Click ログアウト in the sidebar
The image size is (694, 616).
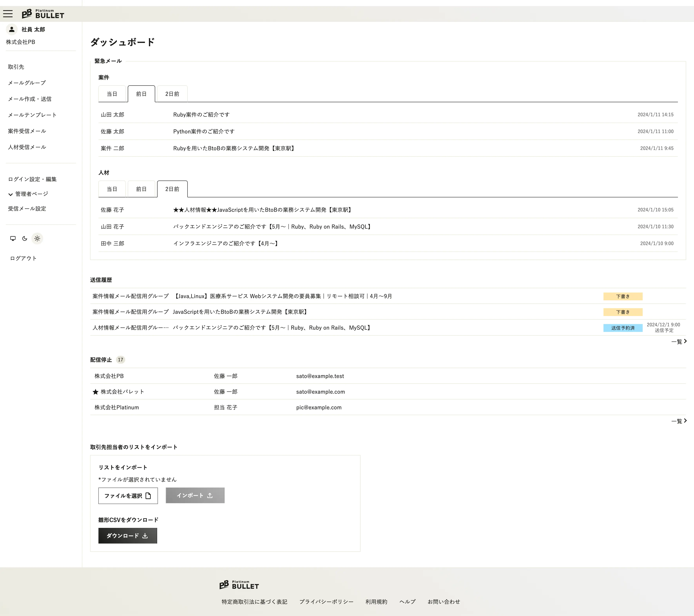point(24,258)
